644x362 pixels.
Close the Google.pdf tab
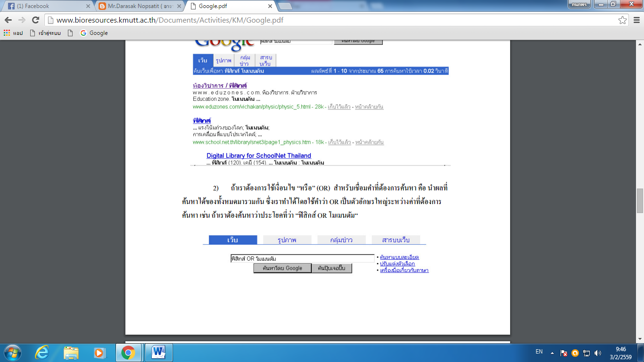point(270,6)
